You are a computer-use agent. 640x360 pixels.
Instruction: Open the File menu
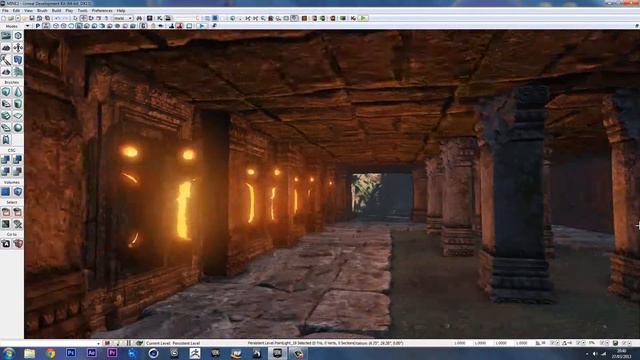tap(5, 11)
